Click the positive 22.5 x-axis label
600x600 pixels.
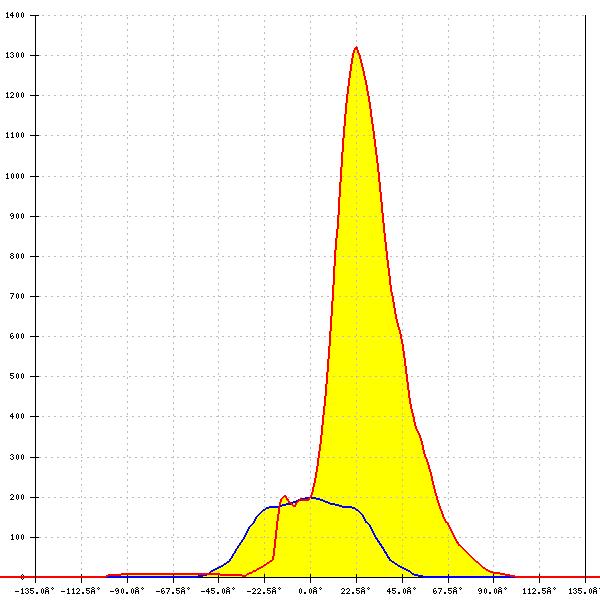(x=356, y=591)
